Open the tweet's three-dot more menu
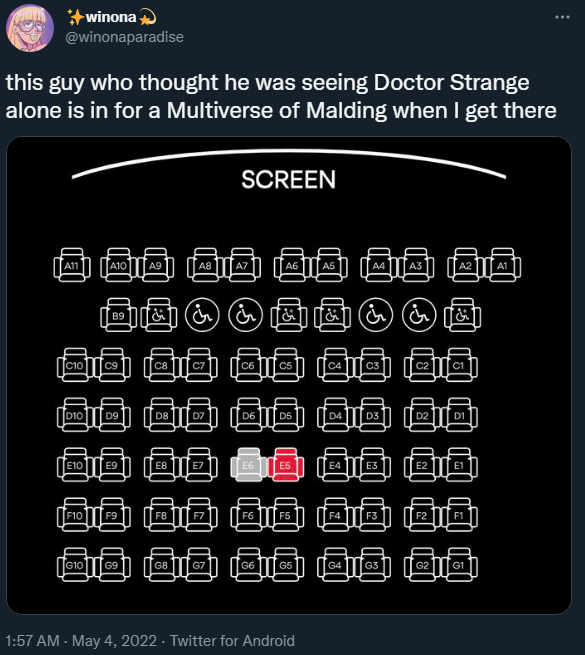 tap(562, 17)
